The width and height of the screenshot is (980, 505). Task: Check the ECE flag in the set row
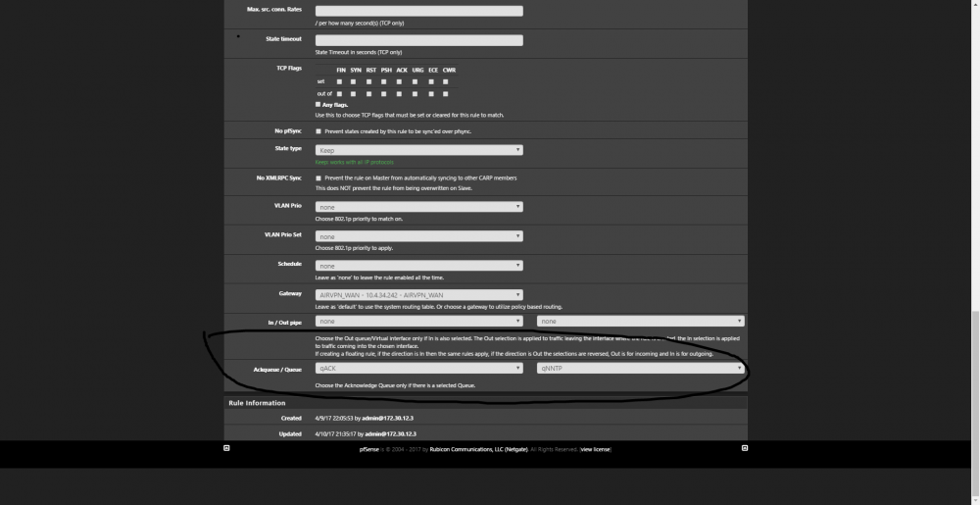(431, 81)
